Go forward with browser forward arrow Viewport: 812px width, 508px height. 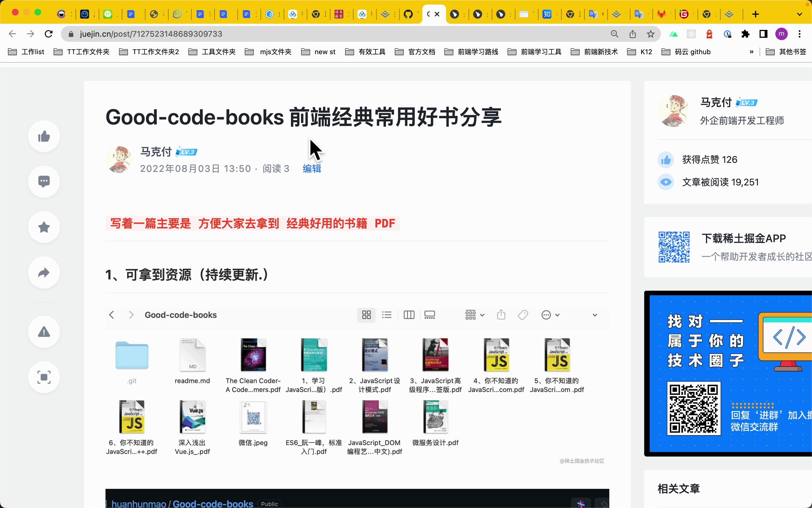(30, 34)
